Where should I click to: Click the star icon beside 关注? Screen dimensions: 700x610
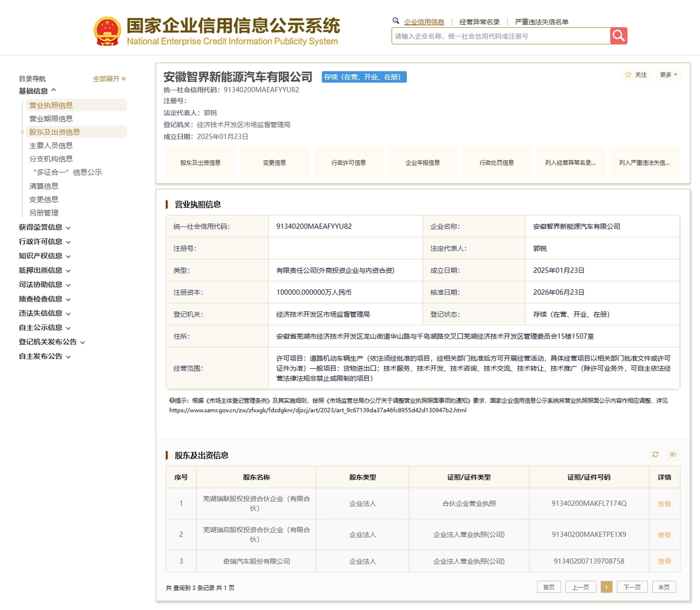pyautogui.click(x=628, y=74)
